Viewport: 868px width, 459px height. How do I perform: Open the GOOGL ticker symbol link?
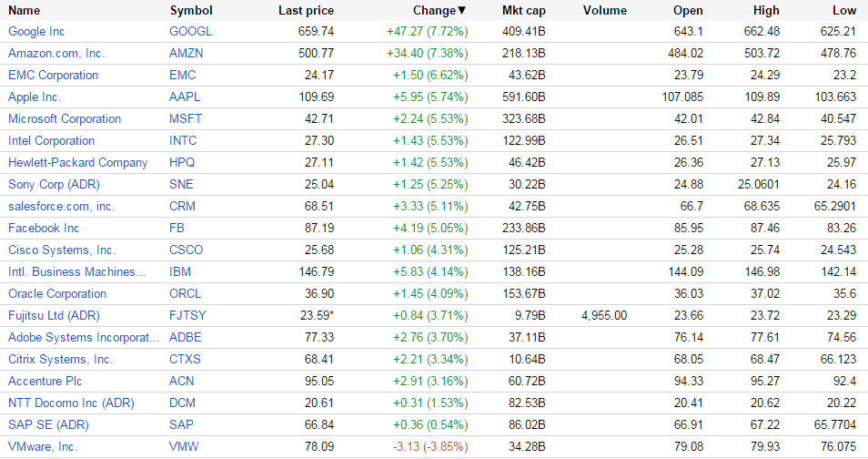pyautogui.click(x=189, y=31)
